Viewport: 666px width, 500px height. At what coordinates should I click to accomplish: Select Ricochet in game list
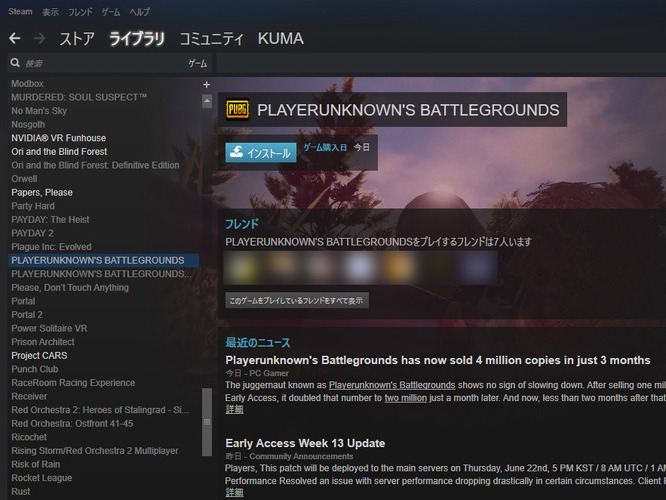pyautogui.click(x=29, y=437)
